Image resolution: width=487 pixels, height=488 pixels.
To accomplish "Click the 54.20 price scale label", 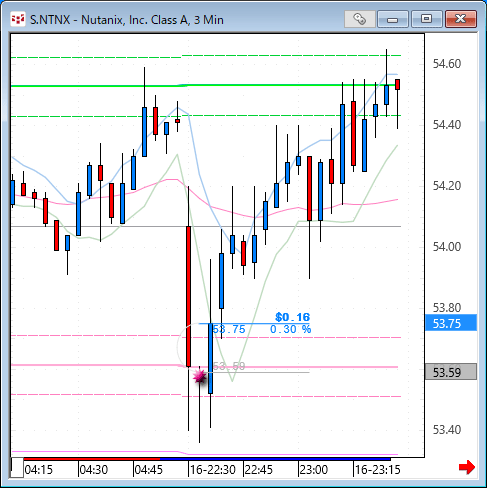I will click(x=447, y=186).
